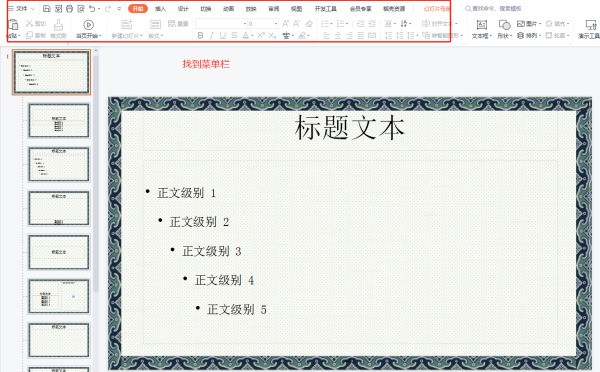Image resolution: width=600 pixels, height=372 pixels.
Task: Toggle Italic formatting button
Action: click(212, 36)
